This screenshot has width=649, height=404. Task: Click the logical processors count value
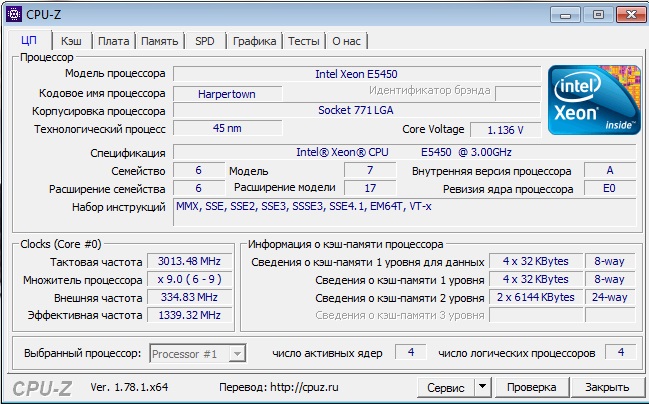[x=620, y=352]
